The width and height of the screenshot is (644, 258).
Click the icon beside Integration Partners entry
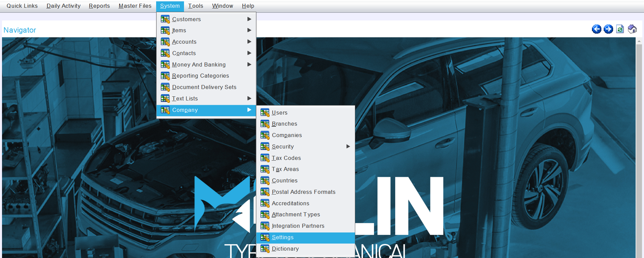pos(265,226)
